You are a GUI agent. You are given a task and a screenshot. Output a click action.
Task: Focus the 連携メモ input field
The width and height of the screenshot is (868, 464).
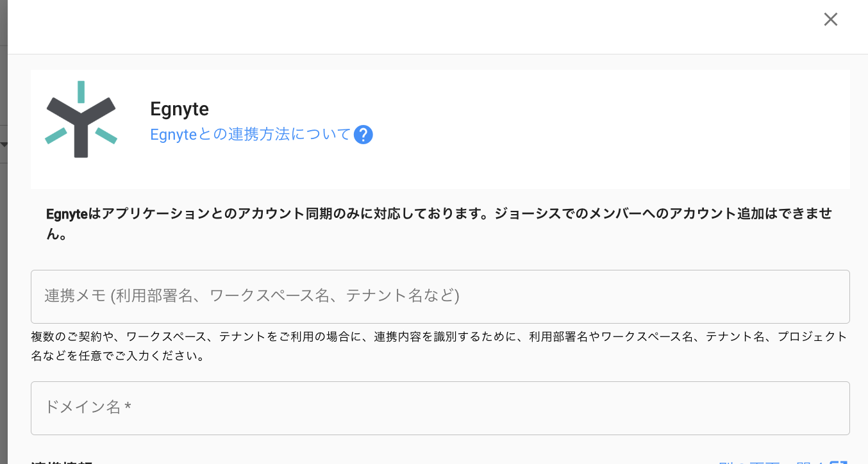pos(440,297)
